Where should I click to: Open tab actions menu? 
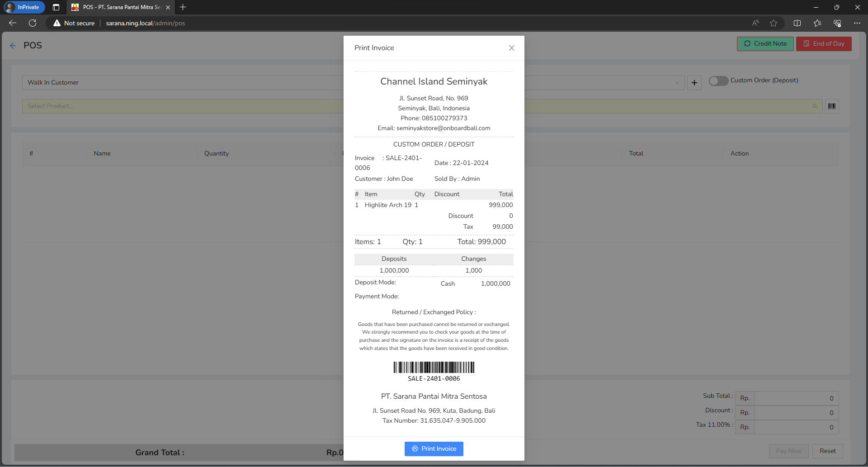tap(56, 7)
